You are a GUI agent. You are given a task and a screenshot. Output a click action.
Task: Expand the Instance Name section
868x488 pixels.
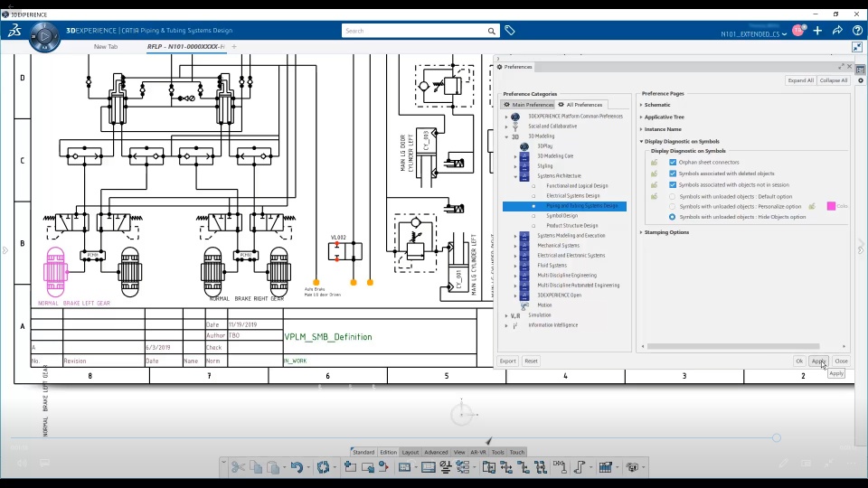[642, 129]
